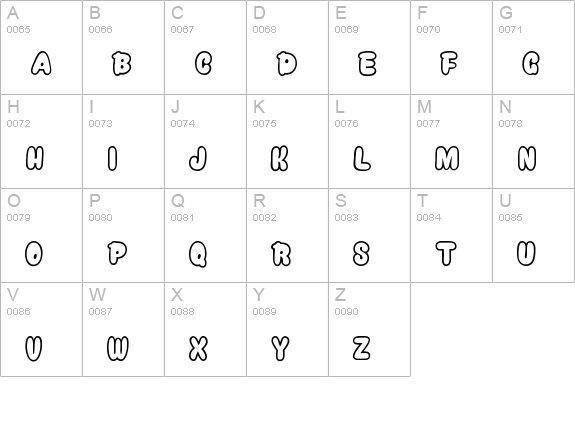
Task: Select the bubble letter W glyph
Action: [x=118, y=348]
